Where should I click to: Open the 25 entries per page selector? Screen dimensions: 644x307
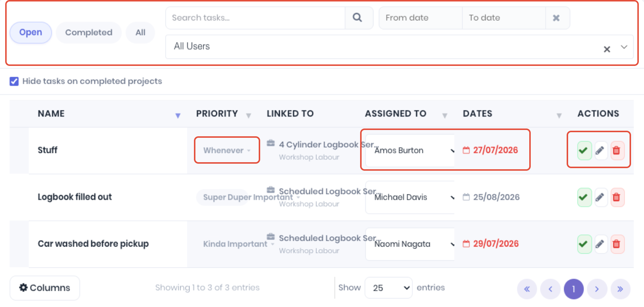tap(389, 288)
